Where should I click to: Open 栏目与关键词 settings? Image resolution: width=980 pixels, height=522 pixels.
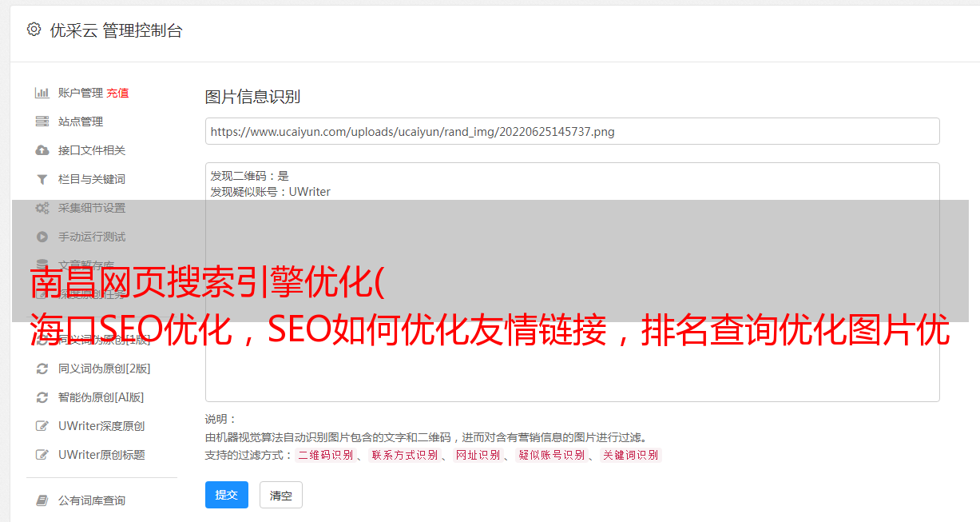[x=92, y=179]
